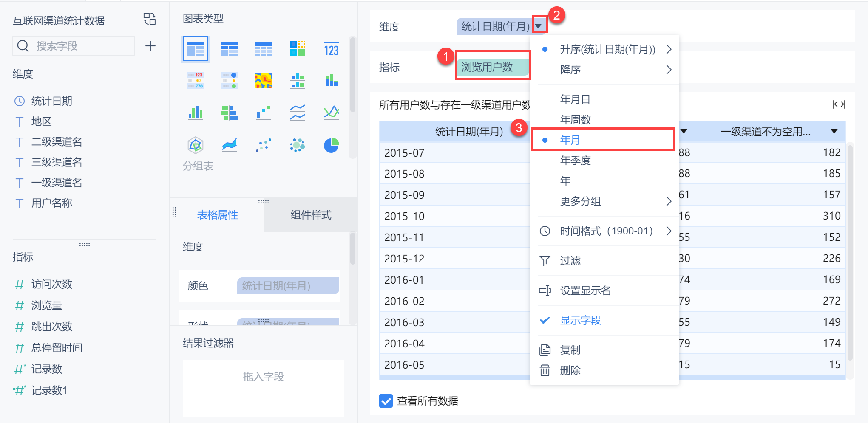
Task: Click the table properties panel scrollbar
Action: click(x=352, y=248)
